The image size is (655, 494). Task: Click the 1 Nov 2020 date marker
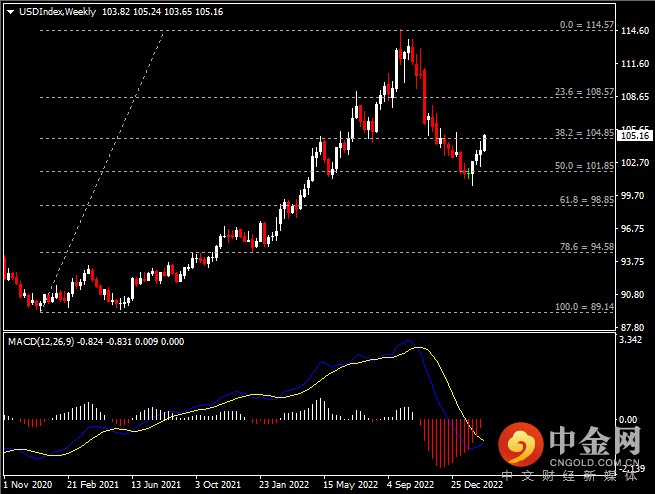tap(27, 484)
